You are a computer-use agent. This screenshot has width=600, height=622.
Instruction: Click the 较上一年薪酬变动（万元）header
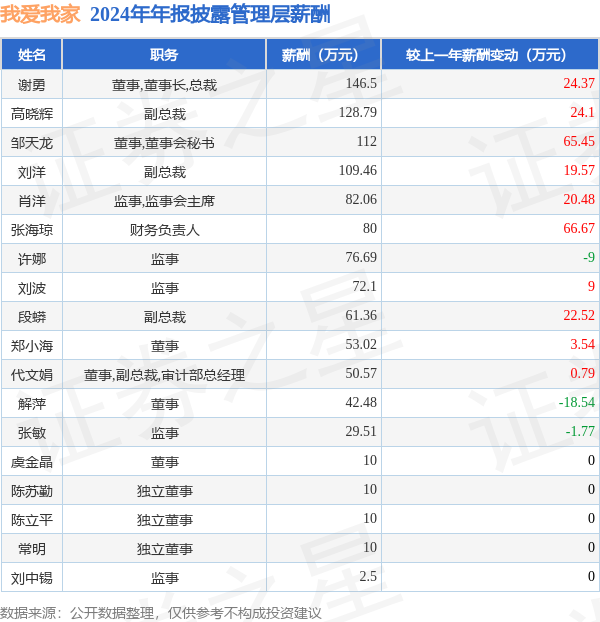490,55
